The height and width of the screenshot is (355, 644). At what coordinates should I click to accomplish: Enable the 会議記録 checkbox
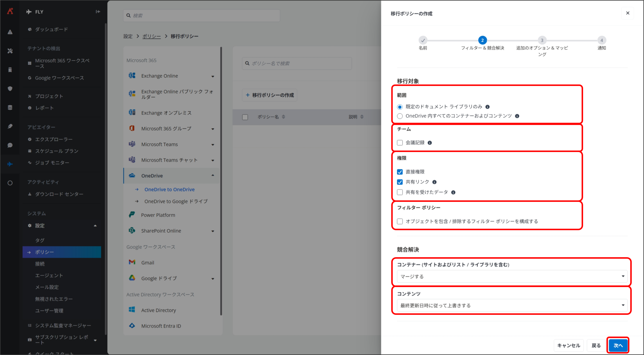tap(400, 143)
